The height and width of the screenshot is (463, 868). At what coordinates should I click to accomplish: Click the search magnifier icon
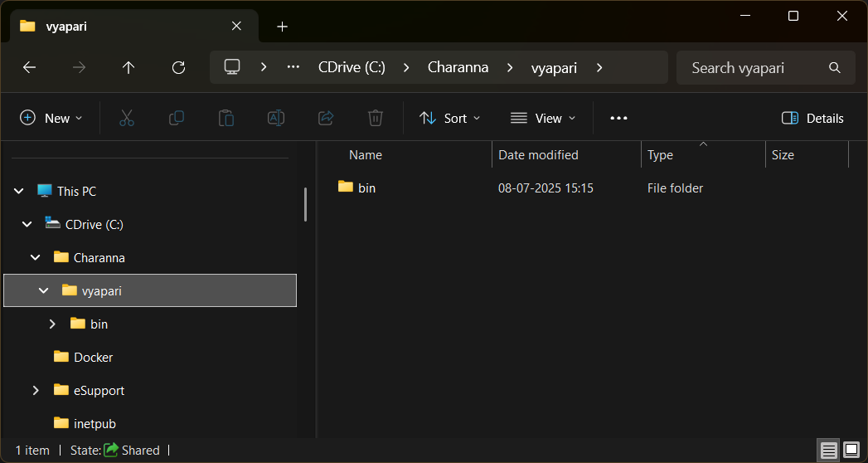835,67
